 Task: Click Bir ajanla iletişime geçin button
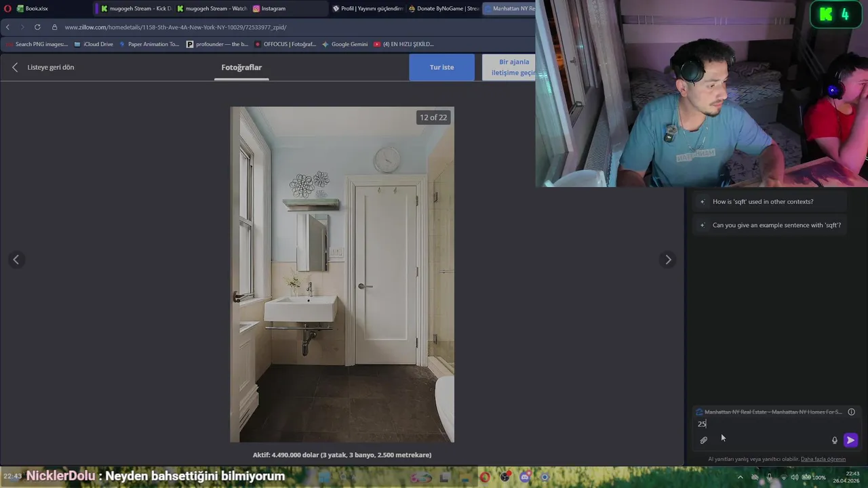click(x=509, y=67)
